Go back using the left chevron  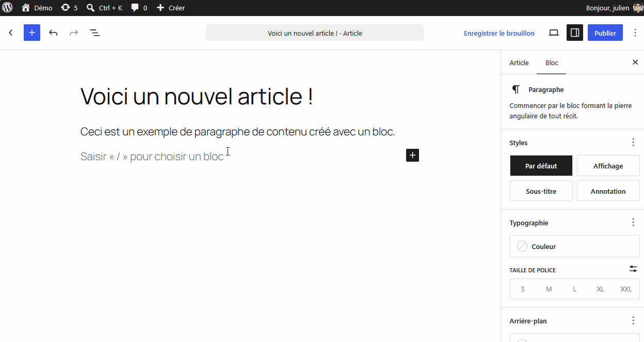11,33
